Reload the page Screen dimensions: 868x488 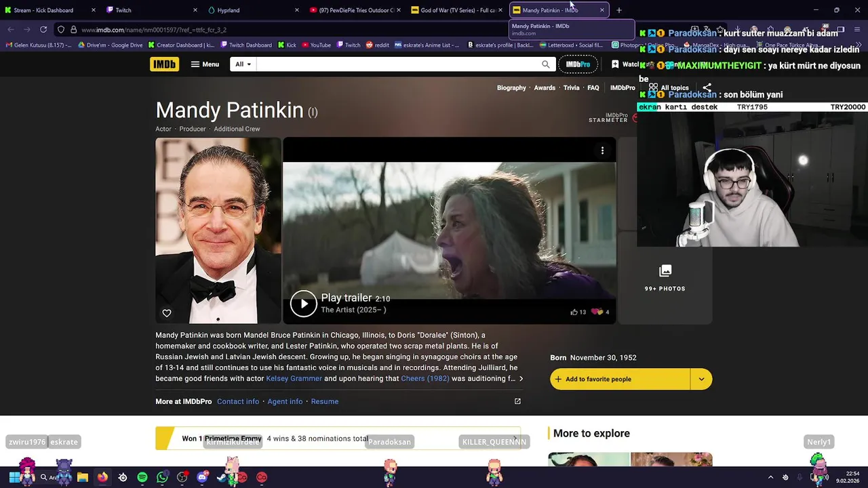(43, 30)
